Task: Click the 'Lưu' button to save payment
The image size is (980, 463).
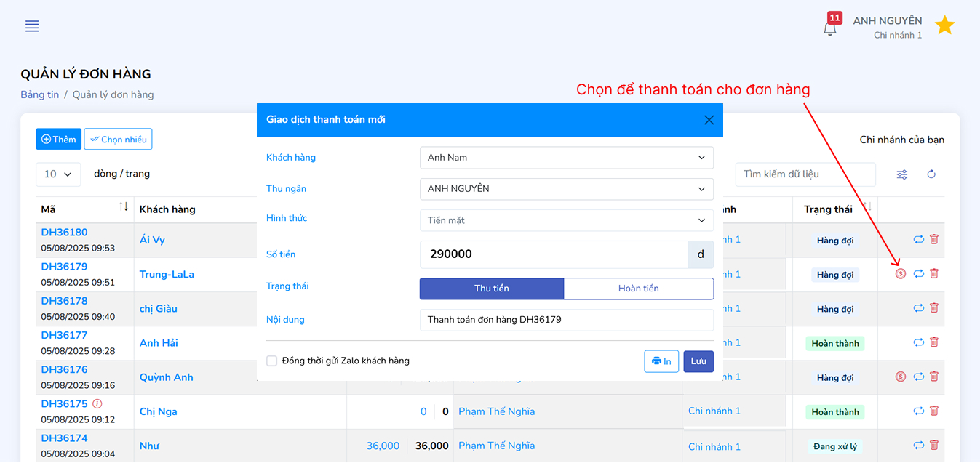Action: pos(698,361)
